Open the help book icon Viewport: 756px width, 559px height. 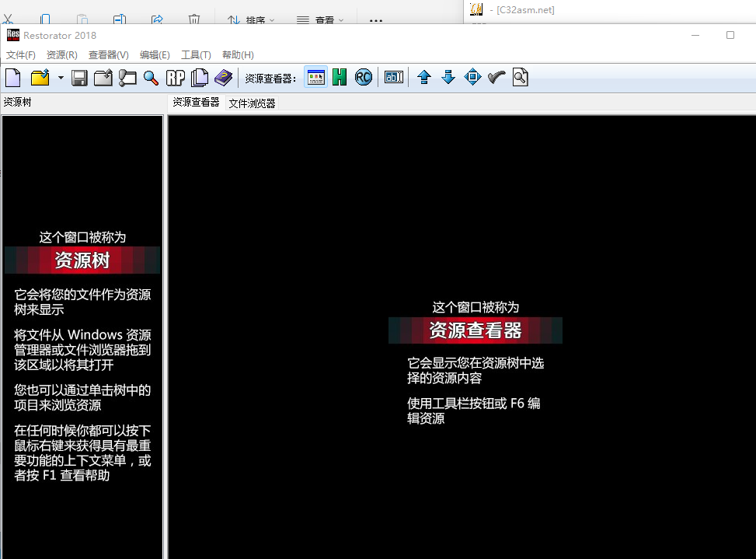coord(224,77)
